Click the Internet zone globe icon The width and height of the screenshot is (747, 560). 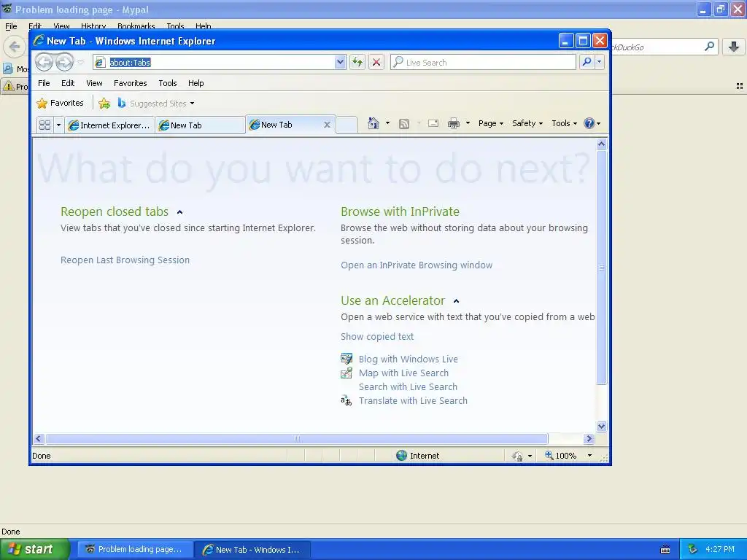(402, 456)
